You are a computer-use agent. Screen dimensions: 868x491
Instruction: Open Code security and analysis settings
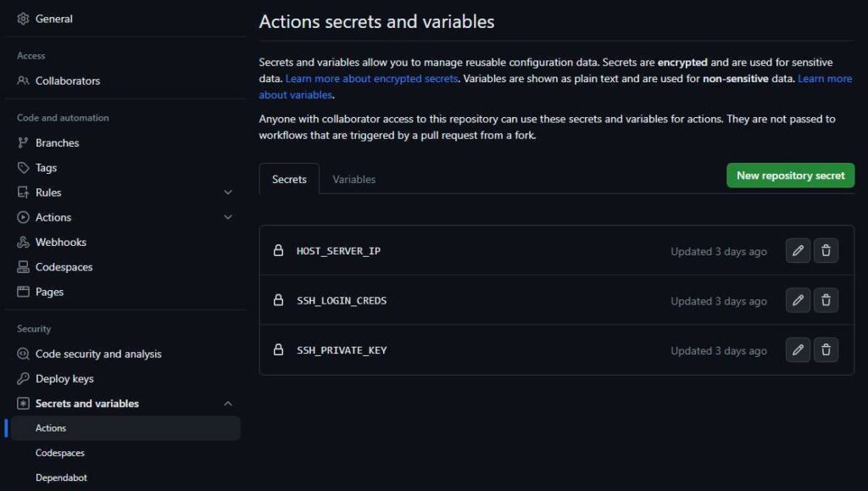(97, 354)
